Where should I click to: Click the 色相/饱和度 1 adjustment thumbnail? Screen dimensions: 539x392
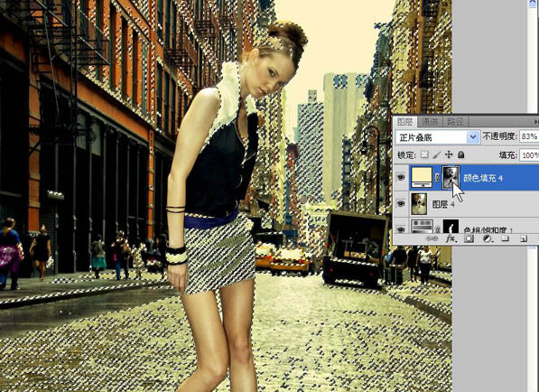coord(423,227)
